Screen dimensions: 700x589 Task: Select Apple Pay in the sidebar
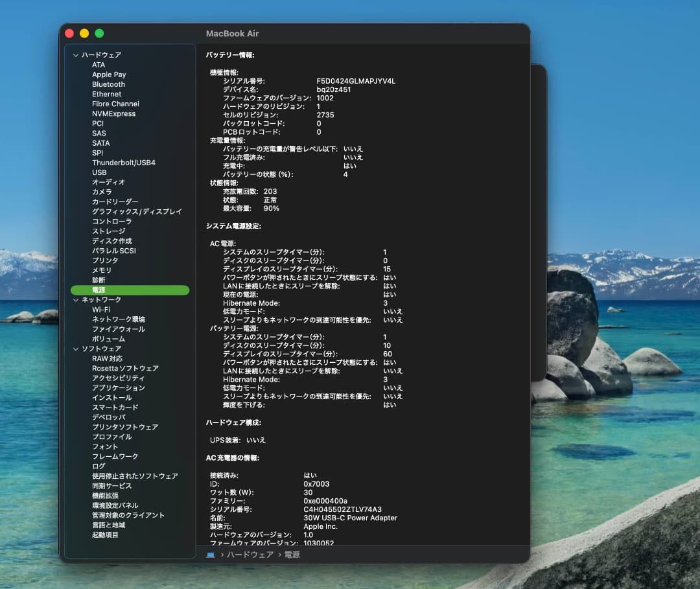click(109, 75)
